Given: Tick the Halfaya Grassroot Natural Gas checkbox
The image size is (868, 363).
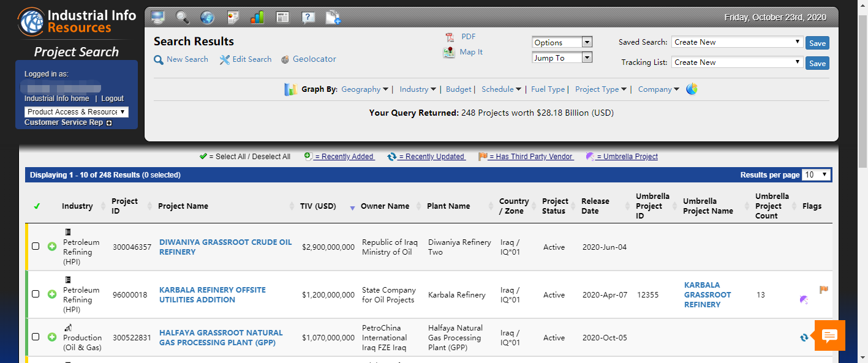Looking at the screenshot, I should (36, 337).
